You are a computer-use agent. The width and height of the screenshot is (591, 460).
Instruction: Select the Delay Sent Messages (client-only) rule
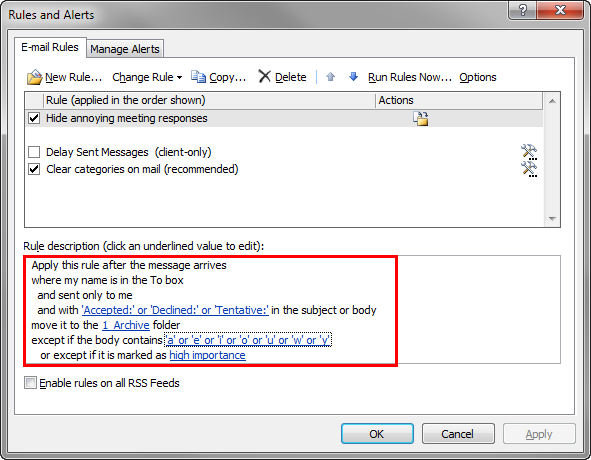tap(129, 152)
